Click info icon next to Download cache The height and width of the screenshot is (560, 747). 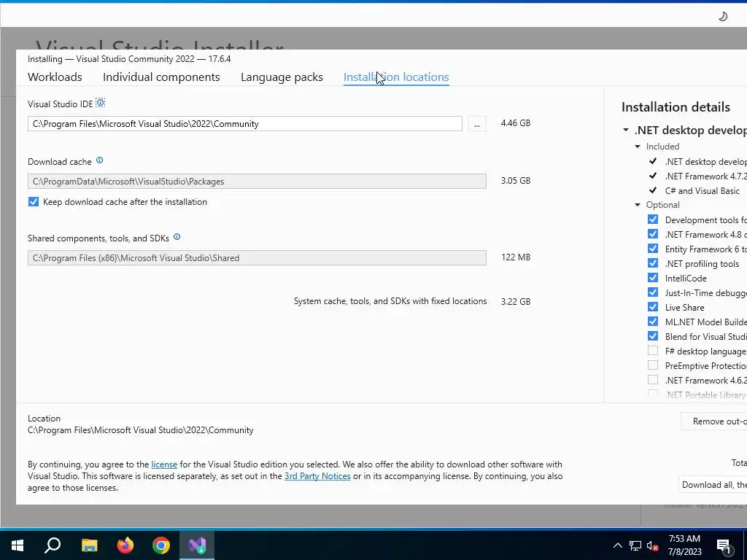[x=99, y=160]
